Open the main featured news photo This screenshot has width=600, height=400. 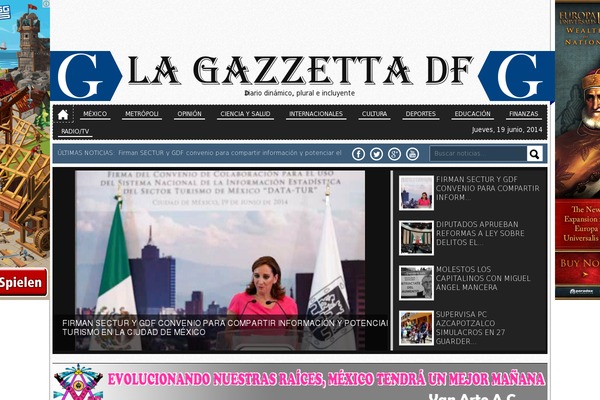point(220,260)
